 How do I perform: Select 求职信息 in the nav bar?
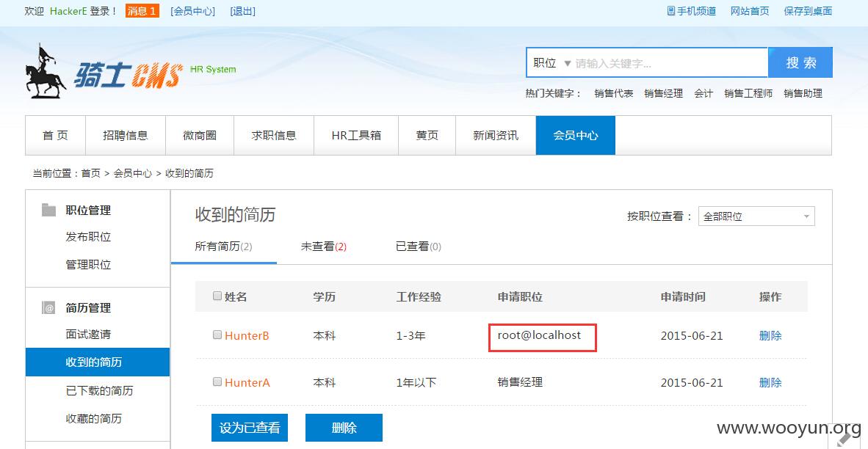click(x=274, y=136)
